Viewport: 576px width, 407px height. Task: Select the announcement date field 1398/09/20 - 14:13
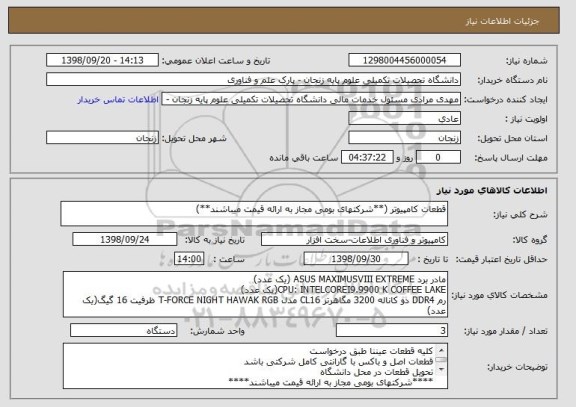[x=102, y=60]
